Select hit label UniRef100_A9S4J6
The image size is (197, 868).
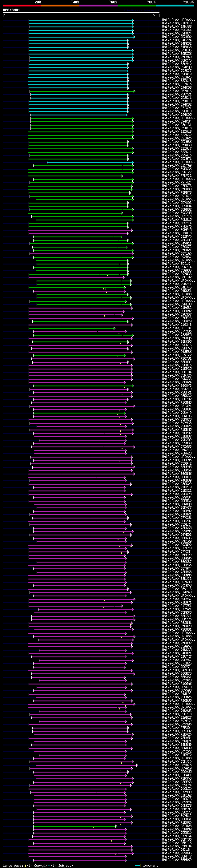click(177, 155)
